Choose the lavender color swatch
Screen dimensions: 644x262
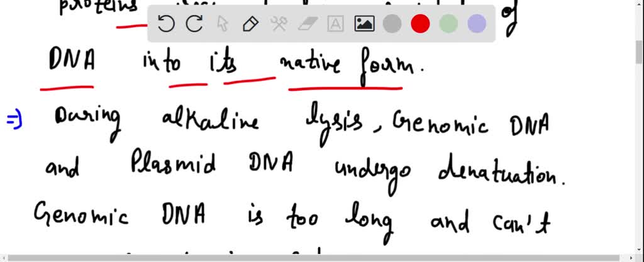coord(477,24)
